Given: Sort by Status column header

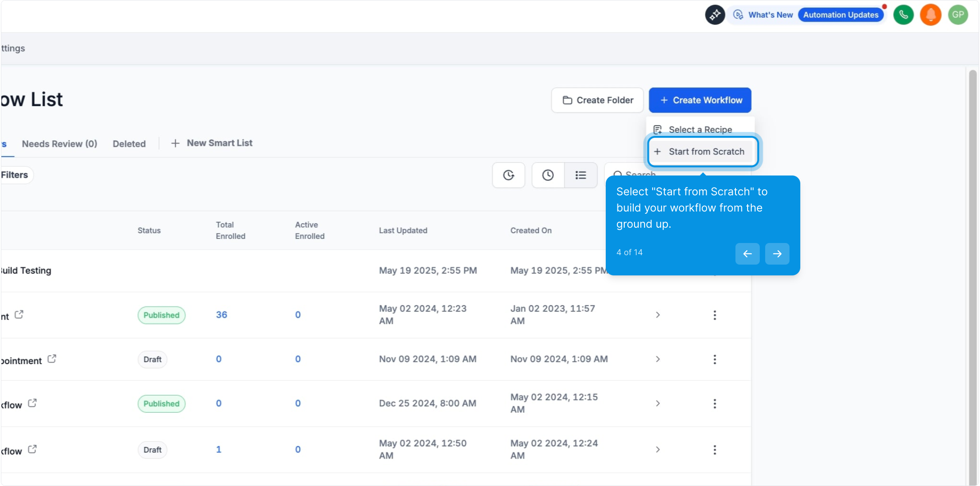Looking at the screenshot, I should (149, 230).
